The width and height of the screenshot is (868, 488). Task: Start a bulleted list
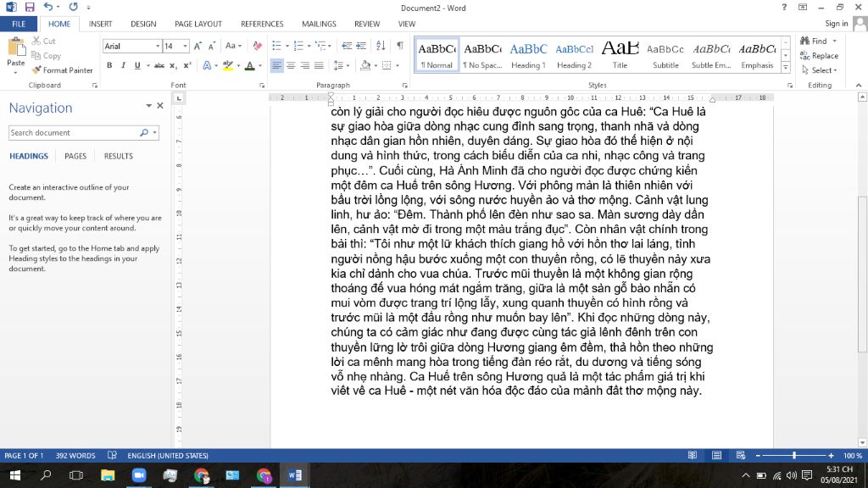277,46
